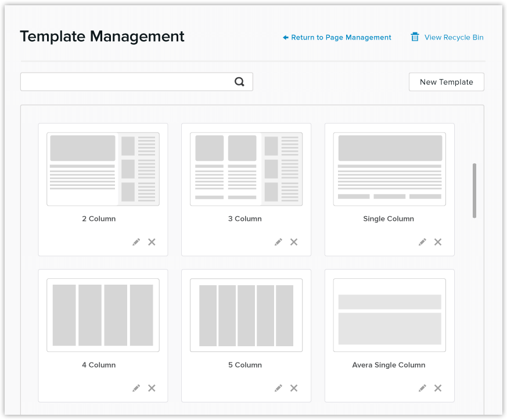Click the "Single Column" label
Image resolution: width=507 pixels, height=420 pixels.
pos(389,218)
